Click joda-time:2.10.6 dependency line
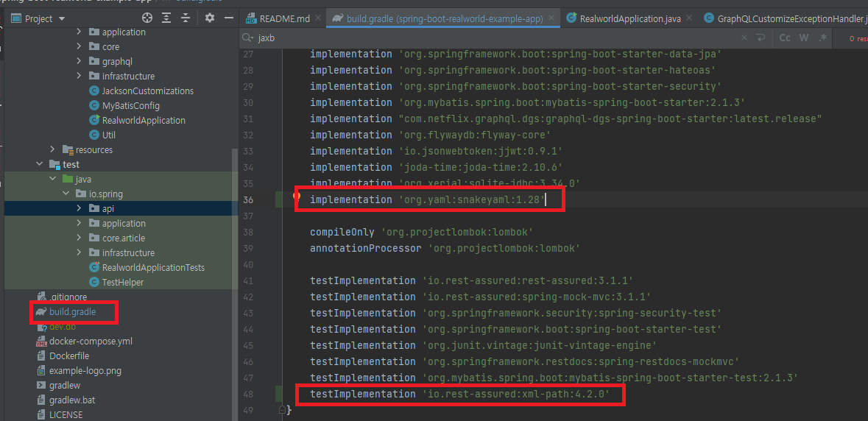868x421 pixels. click(436, 167)
